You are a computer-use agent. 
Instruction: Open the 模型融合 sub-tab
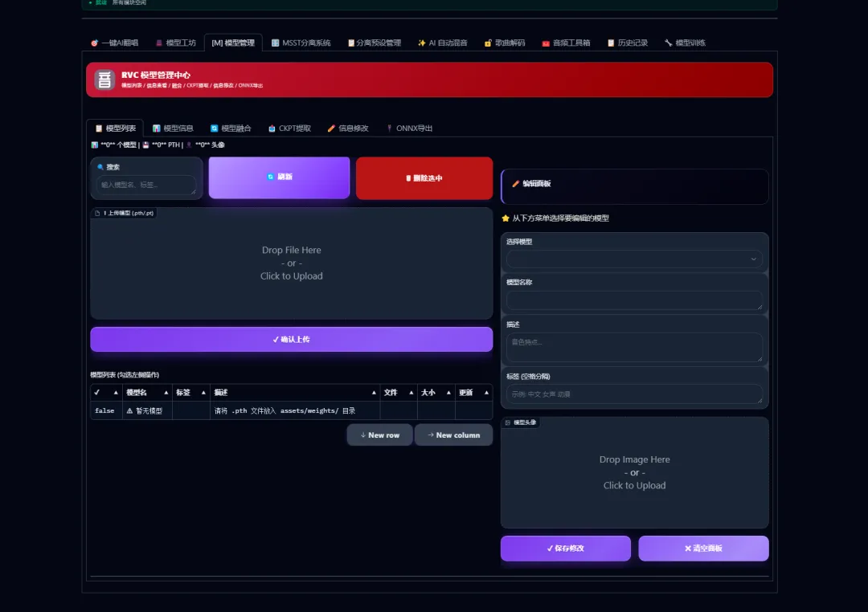[231, 129]
